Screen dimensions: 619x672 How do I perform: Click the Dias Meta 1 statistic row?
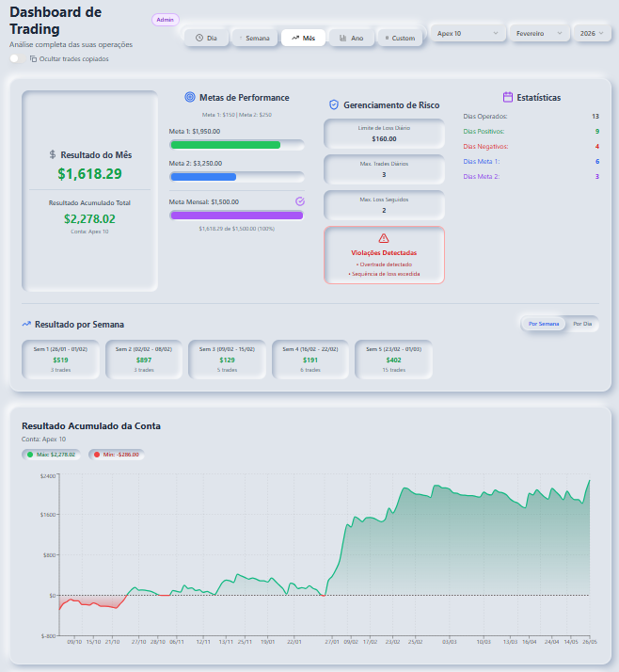[x=532, y=162]
